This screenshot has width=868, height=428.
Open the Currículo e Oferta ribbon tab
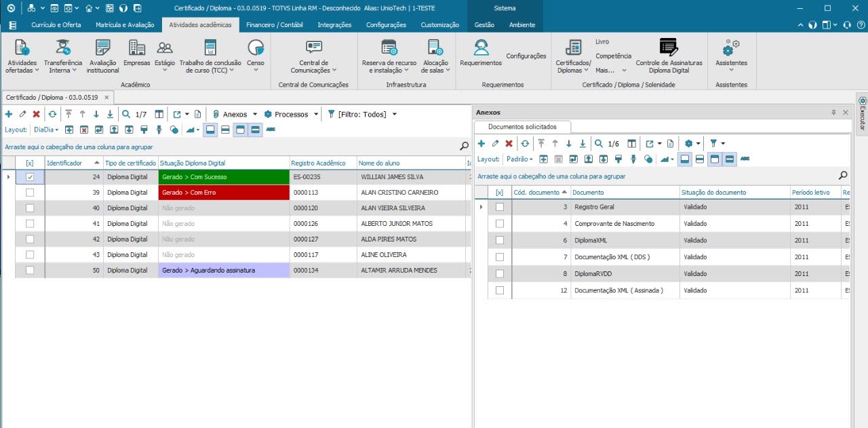tap(56, 25)
